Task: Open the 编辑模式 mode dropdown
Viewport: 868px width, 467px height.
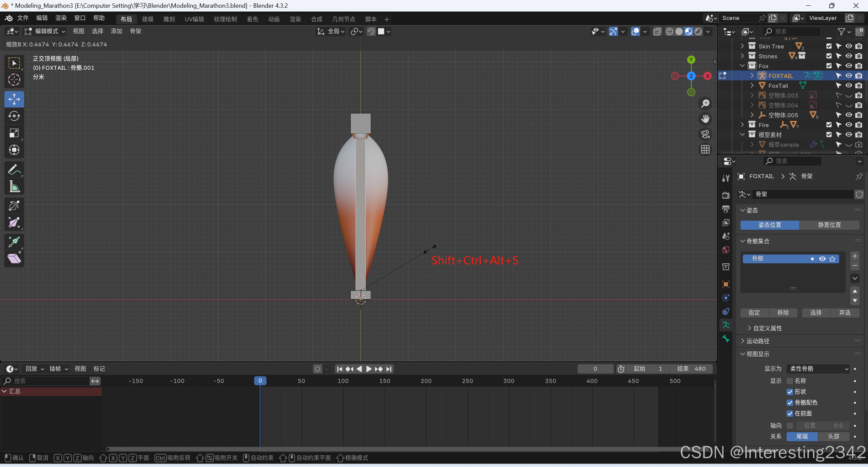Action: 45,31
